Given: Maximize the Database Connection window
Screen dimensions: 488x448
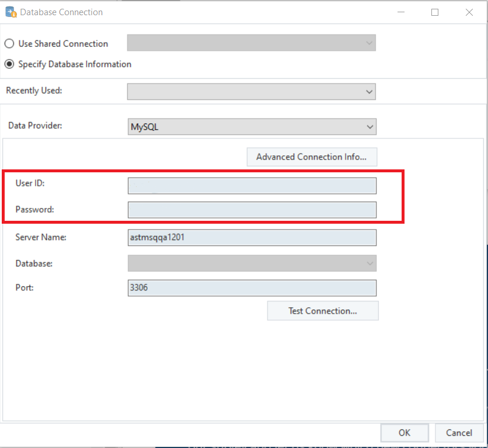Looking at the screenshot, I should (435, 12).
